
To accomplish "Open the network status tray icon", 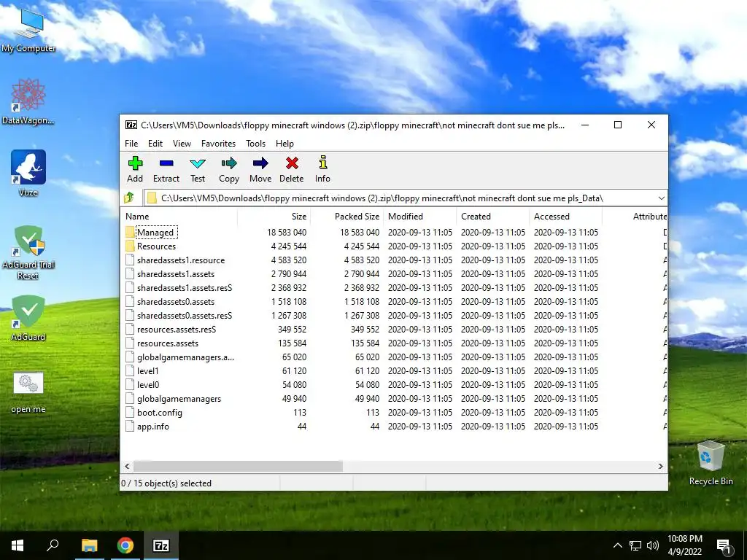I will [x=635, y=545].
